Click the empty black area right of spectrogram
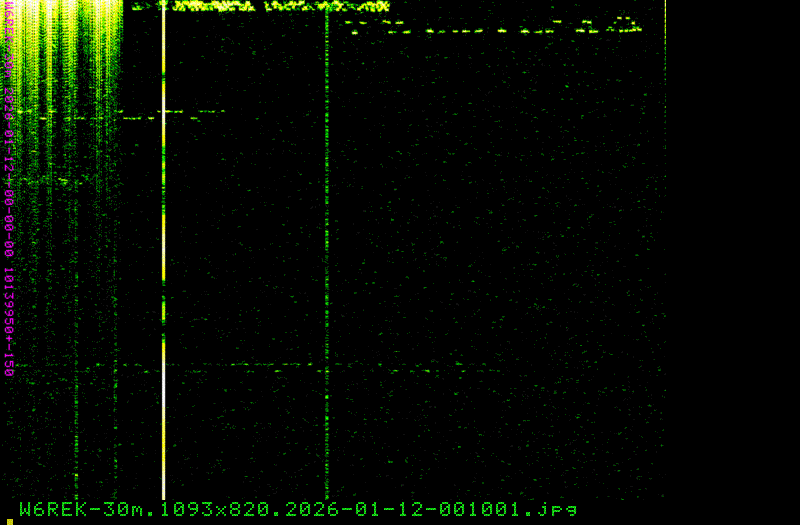800x525 pixels. tap(732, 250)
